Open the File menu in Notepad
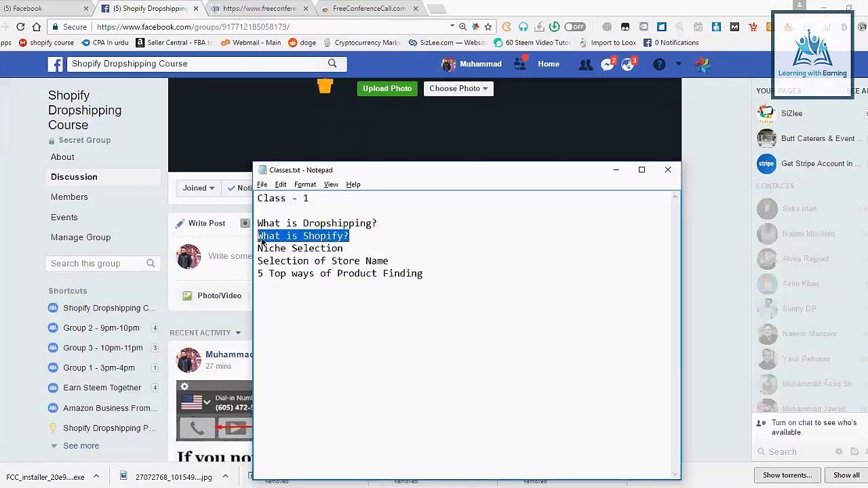Viewport: 868px width, 488px height. [262, 184]
